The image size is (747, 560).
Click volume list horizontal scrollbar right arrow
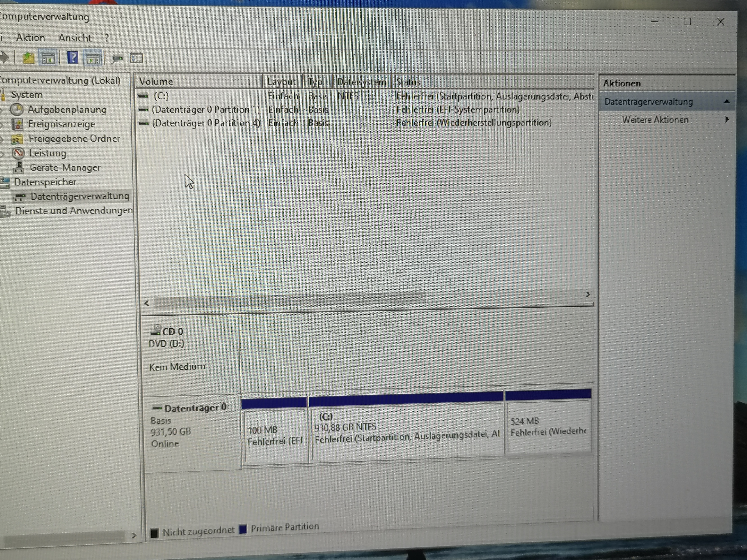point(588,294)
